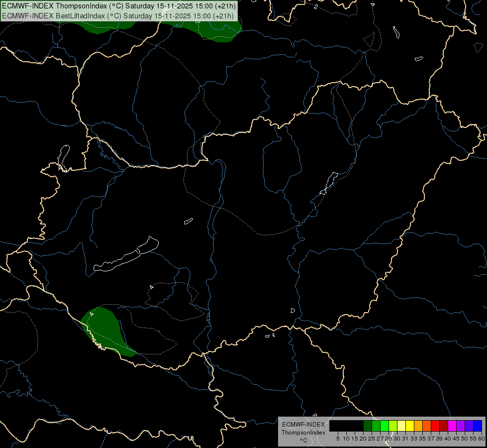This screenshot has height=448, width=487.
Task: Click the medium green 25–27 legend swatch
Action: [x=376, y=426]
